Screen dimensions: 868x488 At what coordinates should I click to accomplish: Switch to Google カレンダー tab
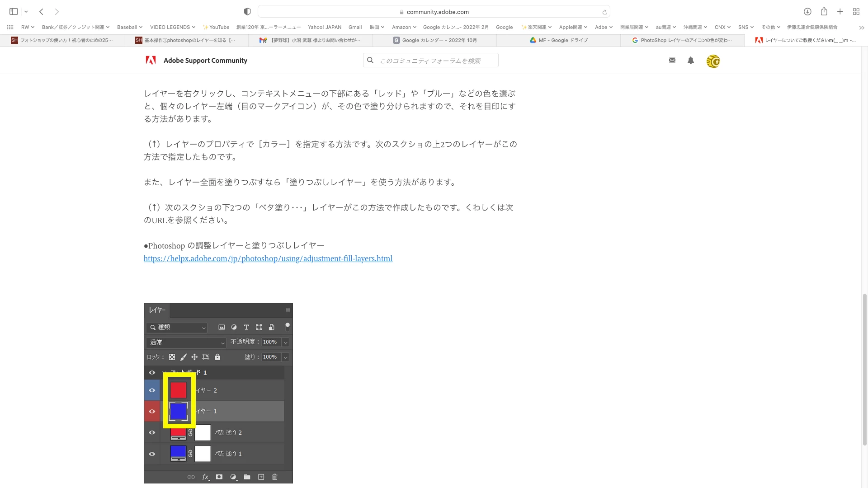(x=435, y=40)
